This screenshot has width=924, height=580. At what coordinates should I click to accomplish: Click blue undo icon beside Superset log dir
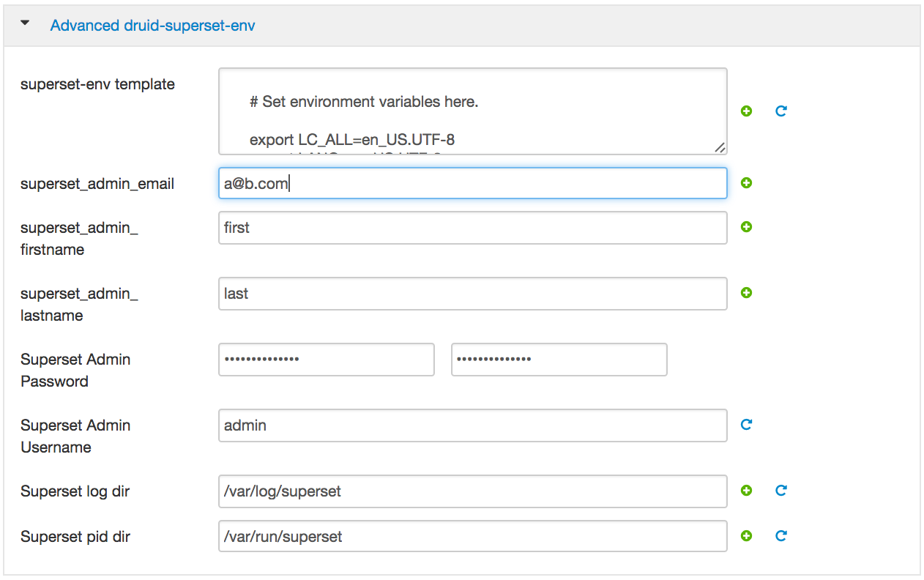click(781, 491)
